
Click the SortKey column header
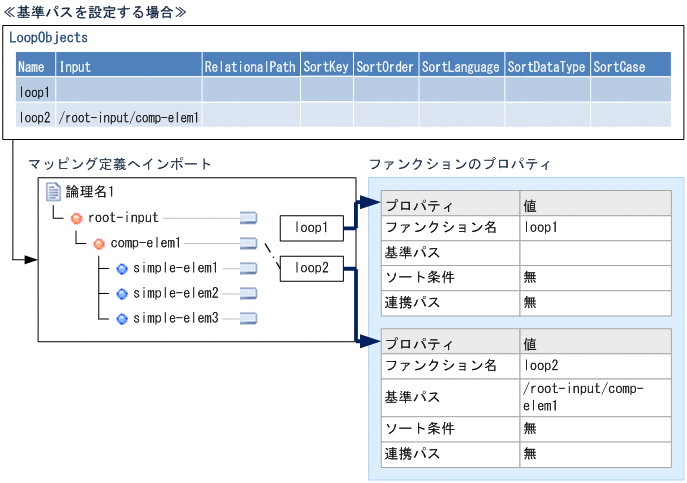point(325,67)
